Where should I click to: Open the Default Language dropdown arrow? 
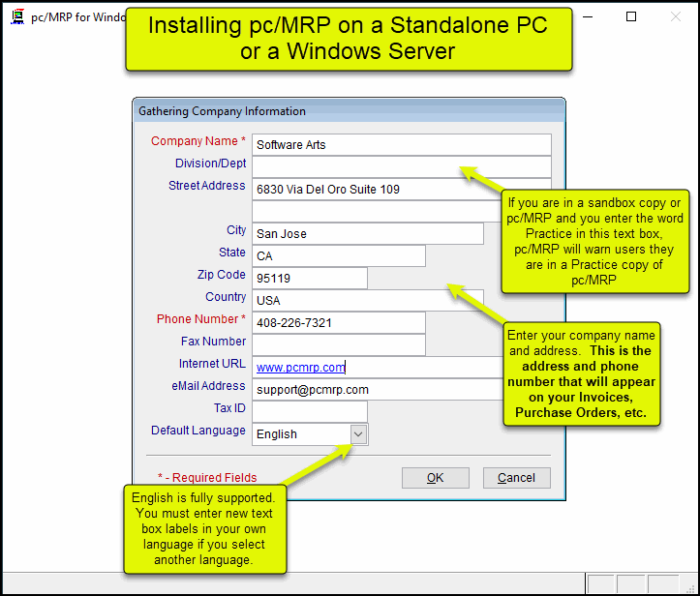click(x=358, y=434)
